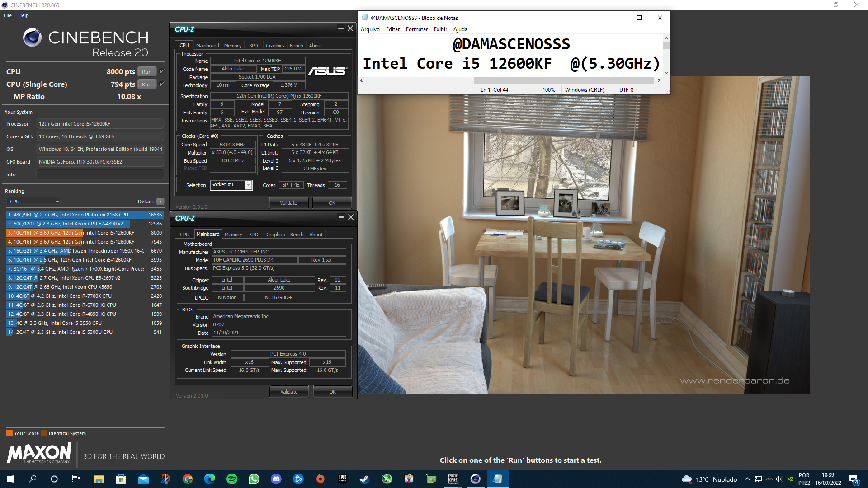
Task: Click the Core Speed value 5314.3 MHz
Action: click(x=232, y=145)
